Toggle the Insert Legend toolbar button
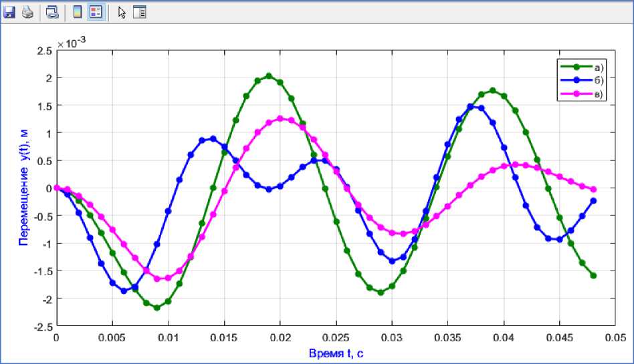Screen dimensions: 634x364 tap(96, 13)
